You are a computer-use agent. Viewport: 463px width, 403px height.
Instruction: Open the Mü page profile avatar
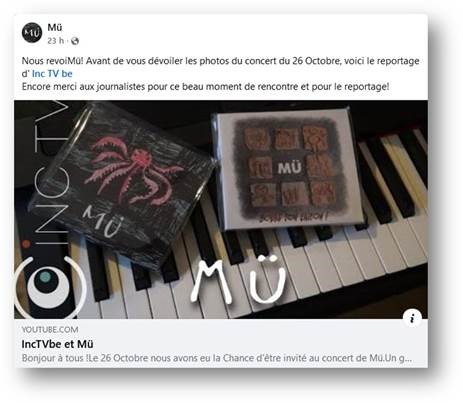click(32, 33)
